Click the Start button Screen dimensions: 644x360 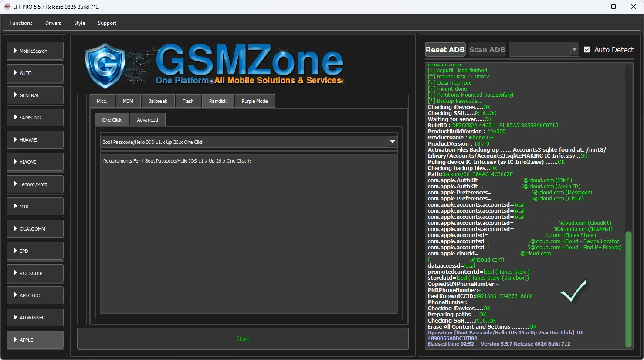tap(243, 339)
